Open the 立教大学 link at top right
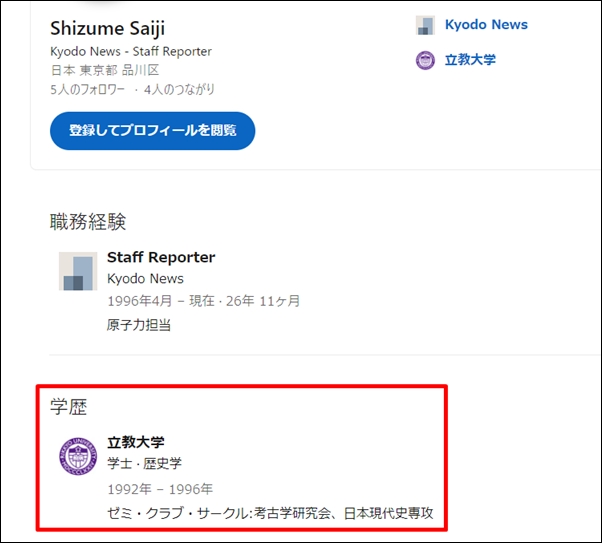Image resolution: width=602 pixels, height=543 pixels. pos(470,60)
